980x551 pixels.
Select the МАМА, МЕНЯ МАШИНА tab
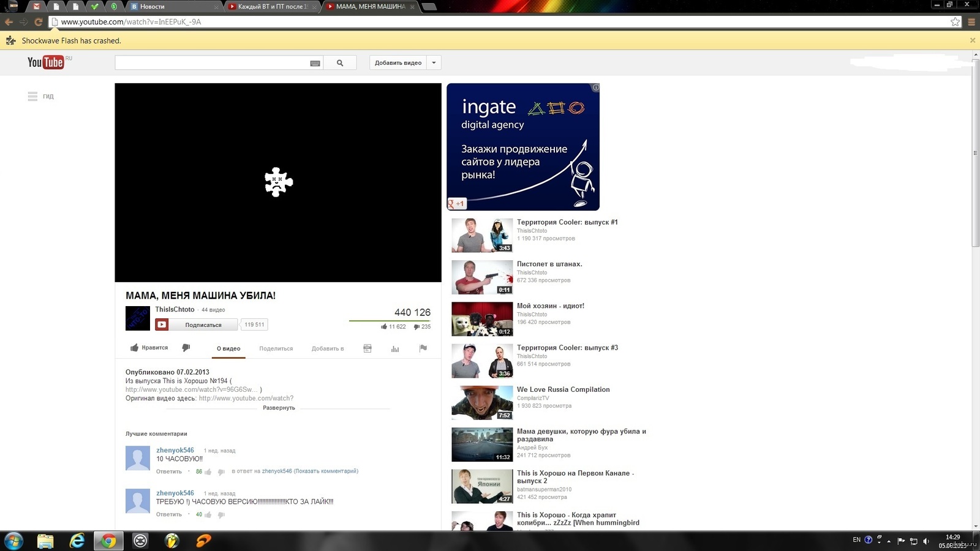pyautogui.click(x=370, y=6)
